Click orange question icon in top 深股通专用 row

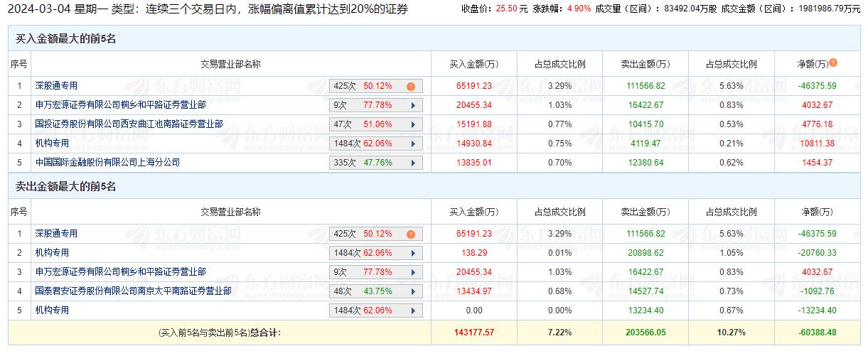tap(411, 86)
